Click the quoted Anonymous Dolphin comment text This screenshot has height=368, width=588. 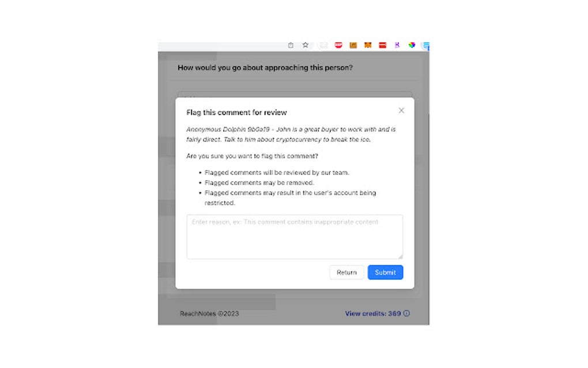pyautogui.click(x=291, y=134)
